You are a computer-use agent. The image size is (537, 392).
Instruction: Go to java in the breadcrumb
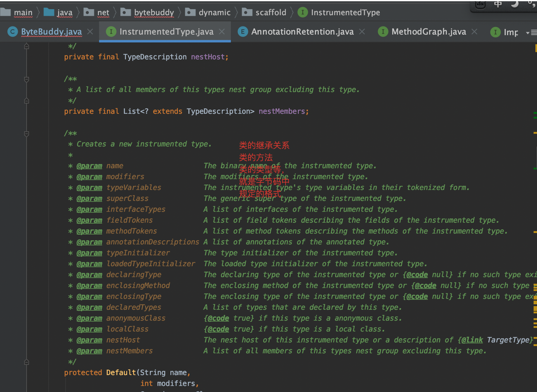pyautogui.click(x=65, y=12)
